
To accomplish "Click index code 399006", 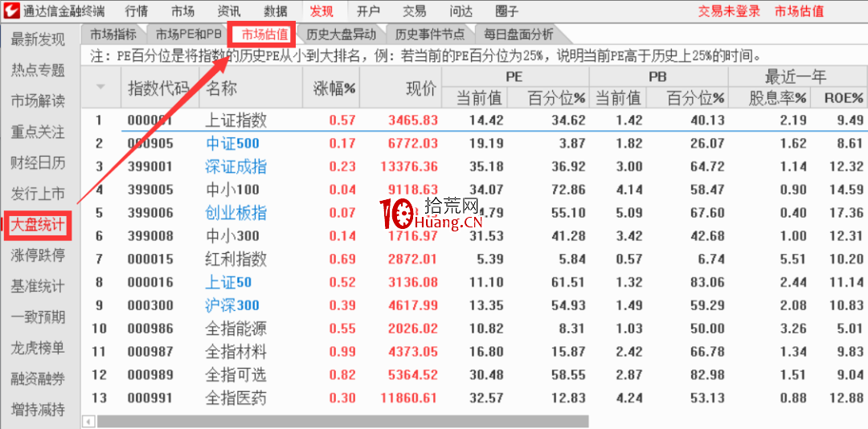I will [150, 213].
